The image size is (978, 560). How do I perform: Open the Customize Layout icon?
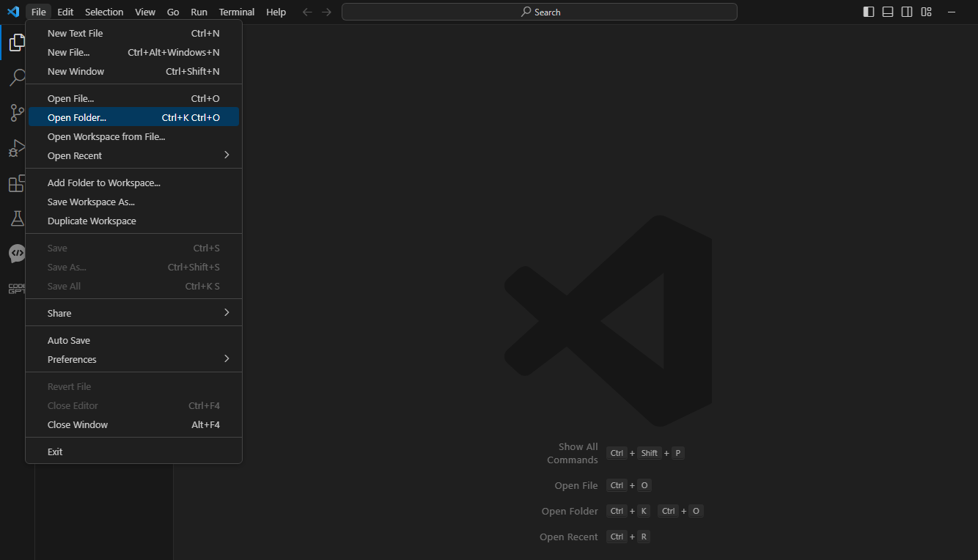click(927, 12)
